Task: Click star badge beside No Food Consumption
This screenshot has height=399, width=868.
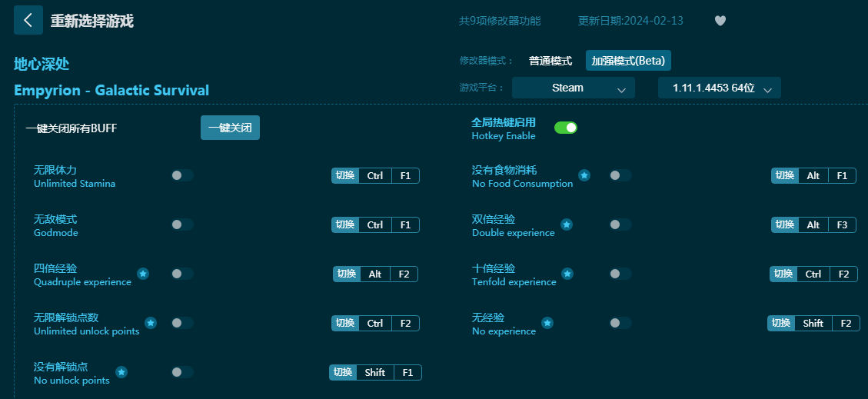Action: pos(584,175)
